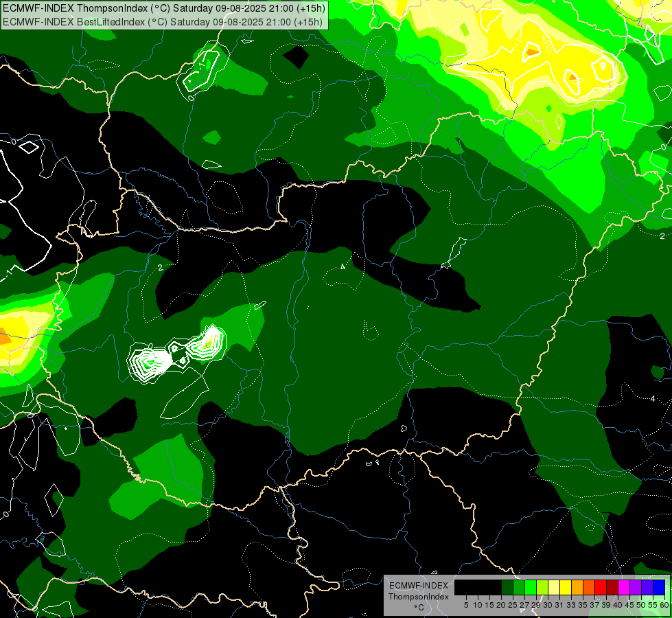Screen dimensions: 672x618
Task: Click the legend tick value 20
Action: click(x=502, y=605)
